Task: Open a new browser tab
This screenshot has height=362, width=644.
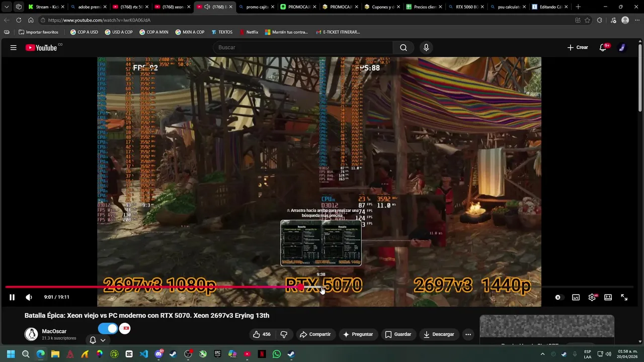Action: tap(578, 7)
